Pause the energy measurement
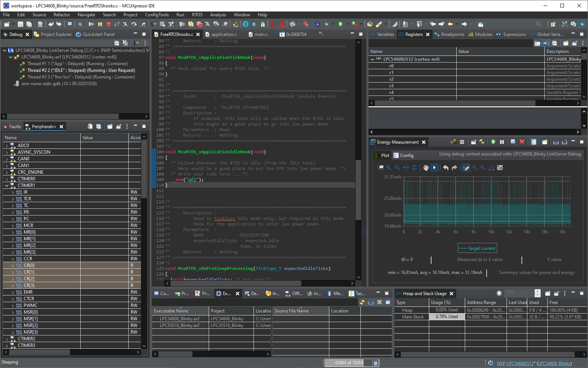Image resolution: width=588 pixels, height=368 pixels. click(502, 142)
